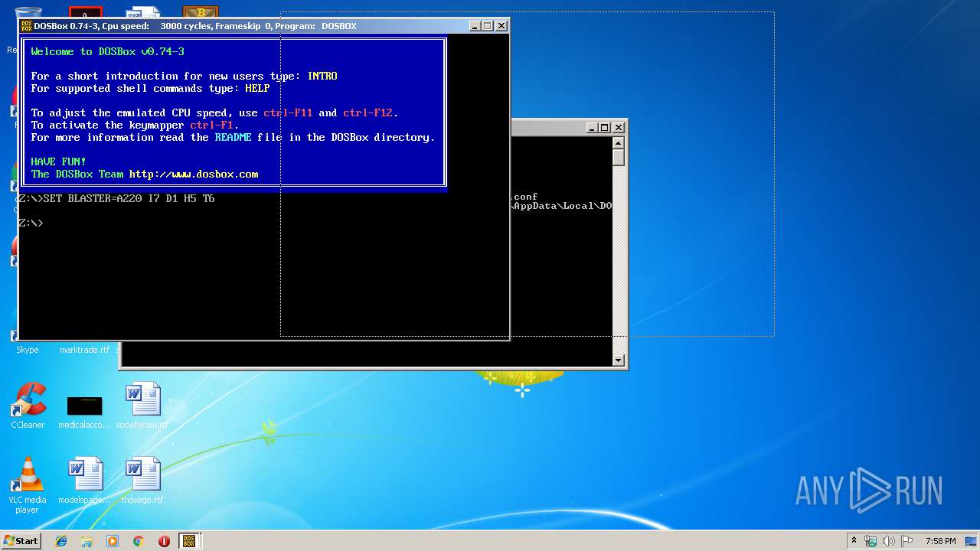Maximize the DOSBox main window

click(x=488, y=26)
